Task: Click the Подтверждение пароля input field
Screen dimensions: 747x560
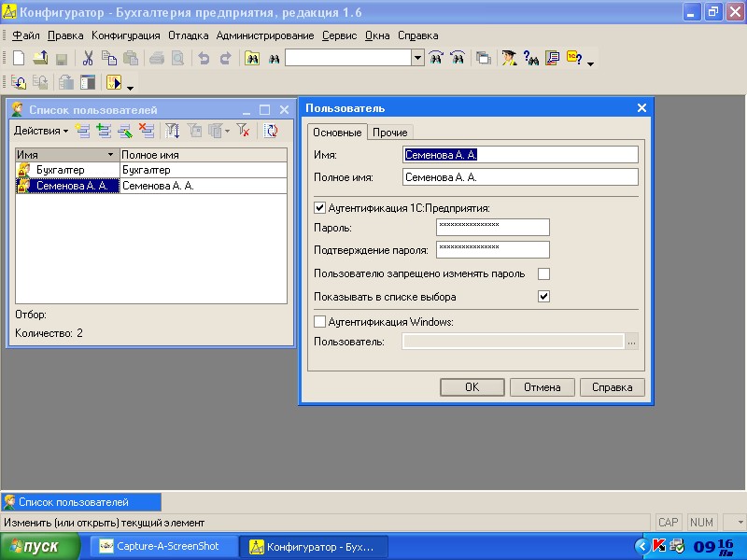Action: tap(493, 249)
